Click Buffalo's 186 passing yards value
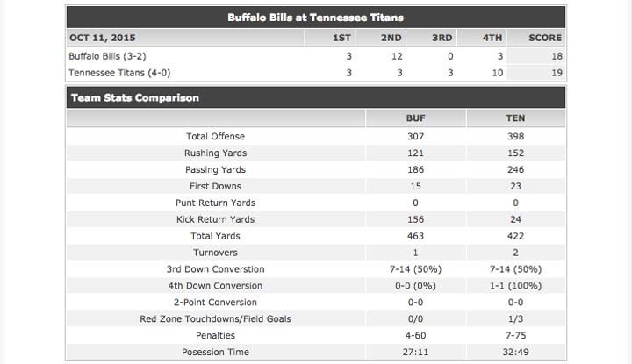The height and width of the screenshot is (364, 632). tap(416, 170)
